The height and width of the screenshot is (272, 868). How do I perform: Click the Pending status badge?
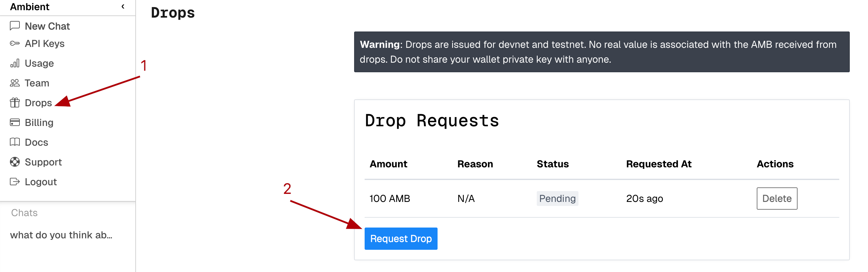[x=557, y=198]
